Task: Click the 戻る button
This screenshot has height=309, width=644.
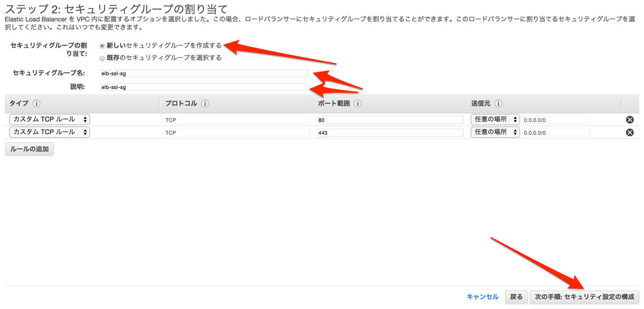Action: click(517, 297)
